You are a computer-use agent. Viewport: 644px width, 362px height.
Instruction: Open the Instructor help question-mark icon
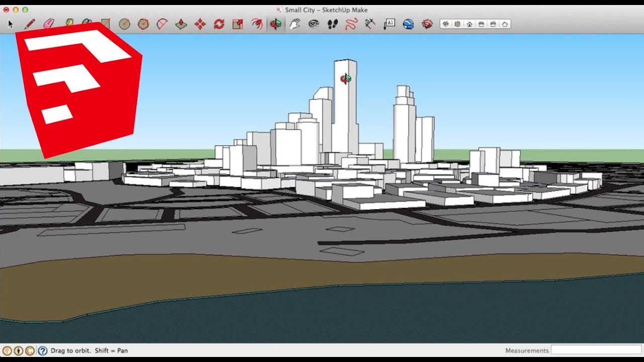[43, 351]
